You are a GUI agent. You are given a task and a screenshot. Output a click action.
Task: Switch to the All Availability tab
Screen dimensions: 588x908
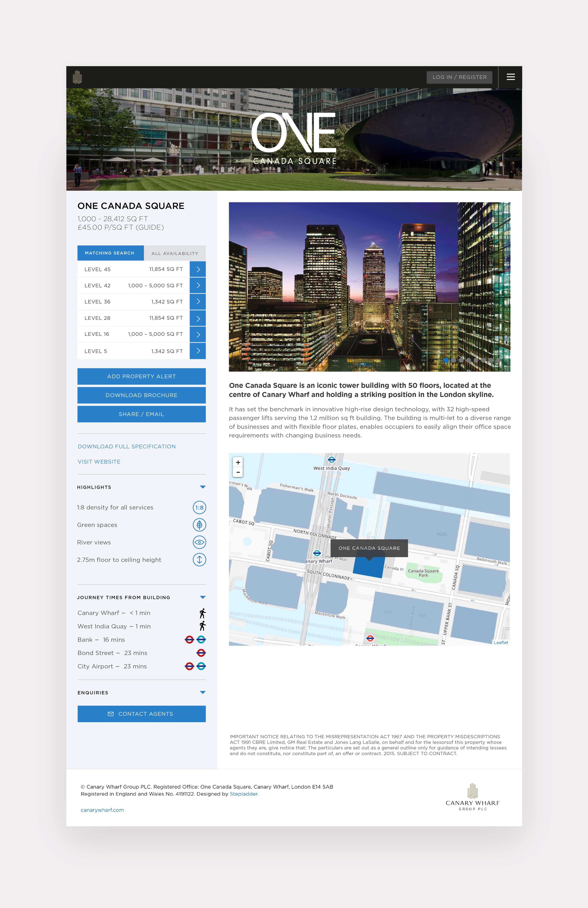click(175, 253)
